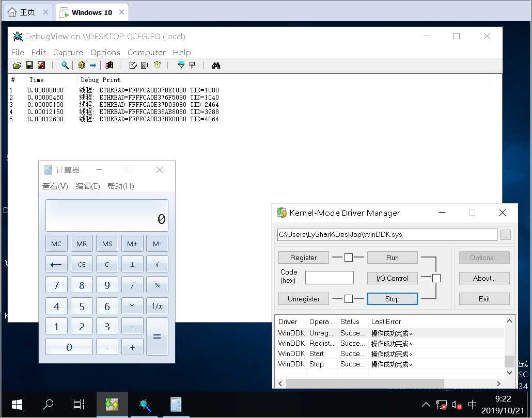Toggle the checkbox next to Unregister
The image size is (532, 418).
pos(349,299)
